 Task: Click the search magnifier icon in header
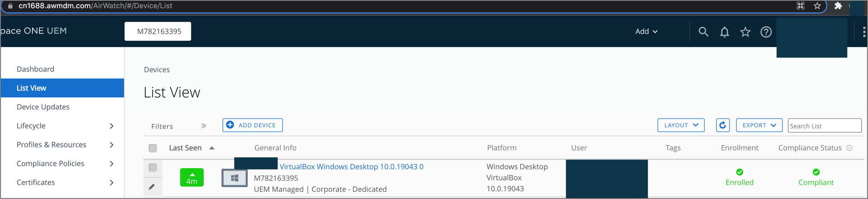point(703,32)
